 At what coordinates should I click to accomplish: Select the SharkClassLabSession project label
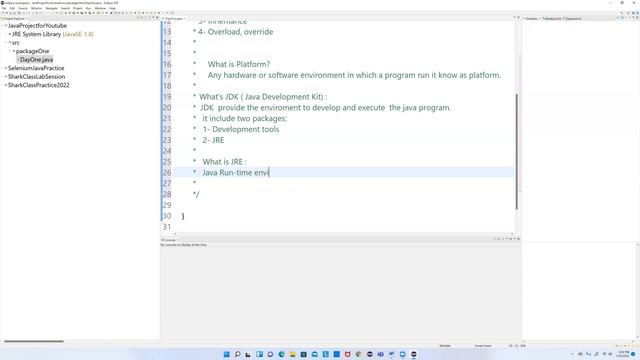point(36,77)
